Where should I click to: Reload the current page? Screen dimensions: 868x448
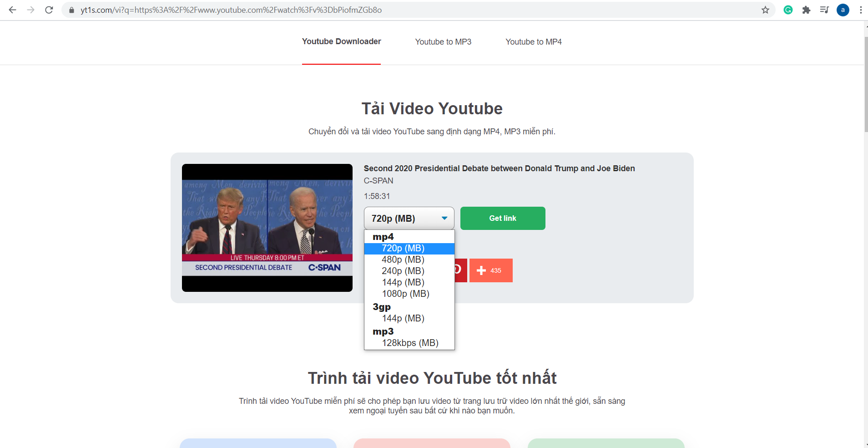point(49,10)
